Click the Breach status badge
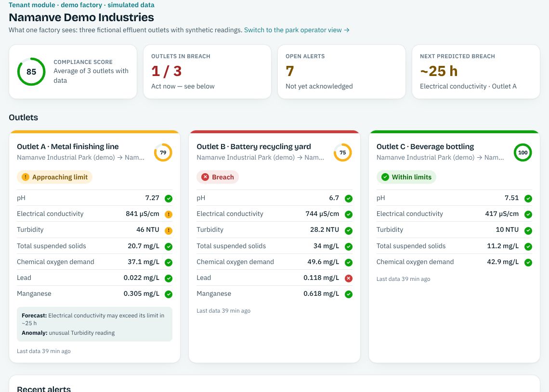The width and height of the screenshot is (549, 392). click(217, 177)
